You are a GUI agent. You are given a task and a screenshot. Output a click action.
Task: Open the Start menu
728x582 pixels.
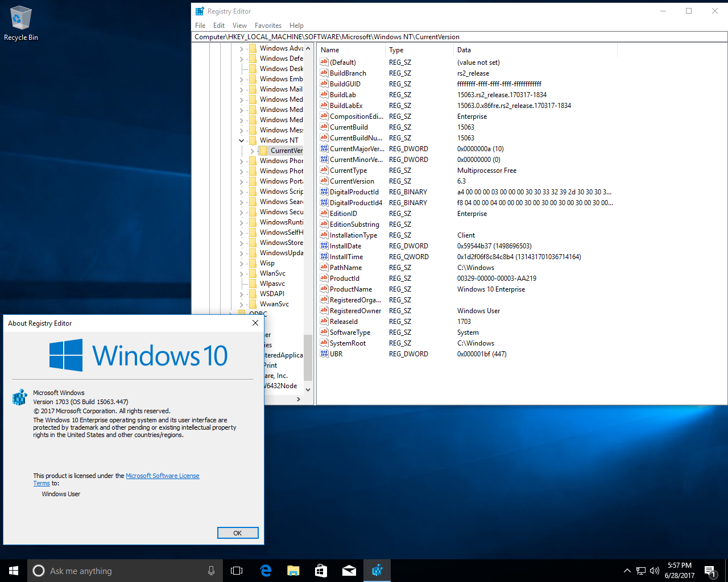click(x=14, y=571)
